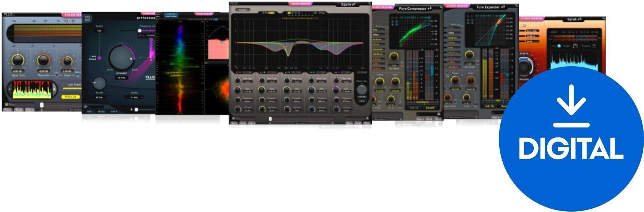Open the Mode dropdown in BitterSweet
The image size is (644, 212).
(x=135, y=97)
